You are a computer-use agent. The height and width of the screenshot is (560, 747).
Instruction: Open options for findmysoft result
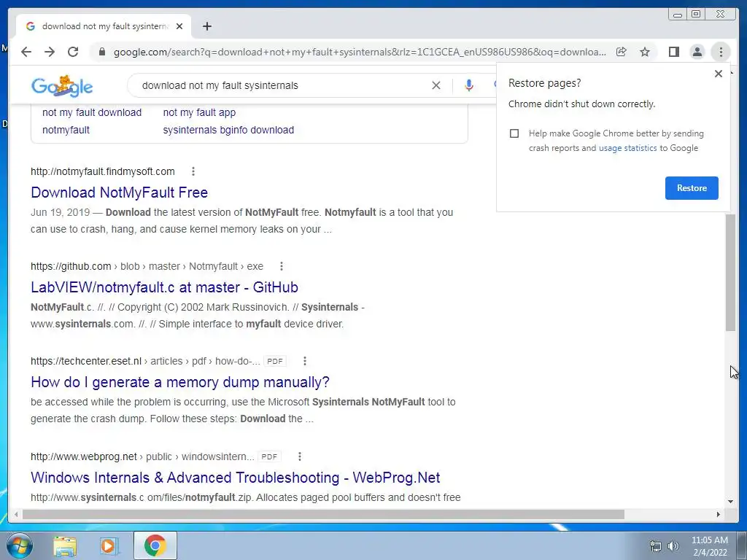(193, 171)
